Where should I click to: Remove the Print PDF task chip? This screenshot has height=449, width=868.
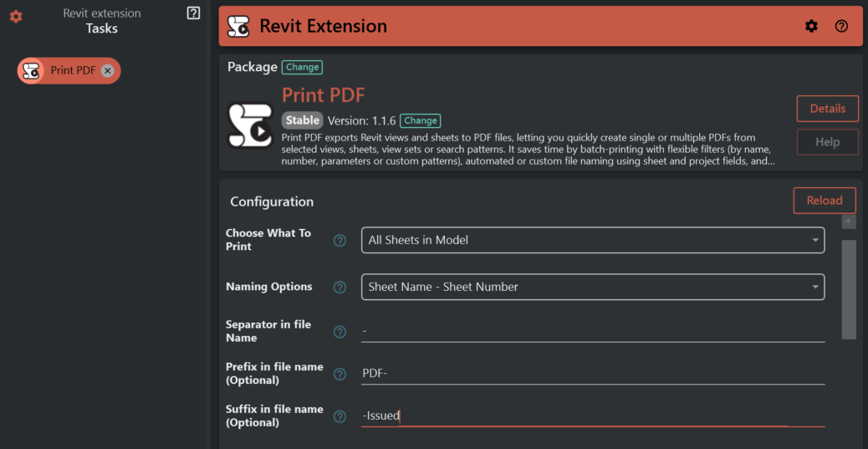coord(108,71)
